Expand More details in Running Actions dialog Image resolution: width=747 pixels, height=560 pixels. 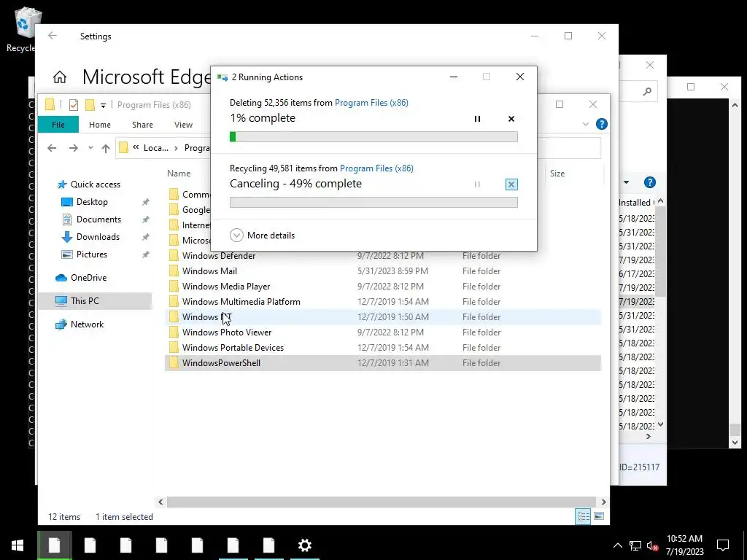point(262,236)
